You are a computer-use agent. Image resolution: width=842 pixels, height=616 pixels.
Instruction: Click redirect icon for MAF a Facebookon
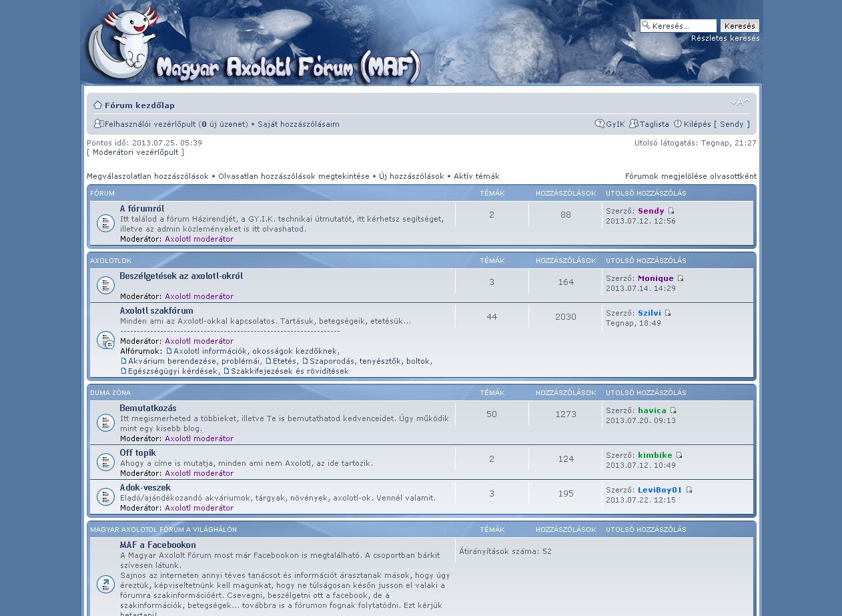click(105, 585)
